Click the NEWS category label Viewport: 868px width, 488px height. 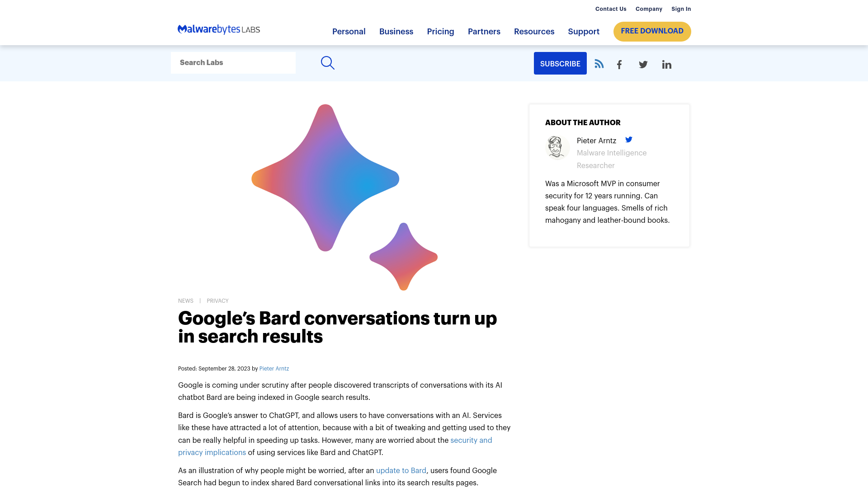pyautogui.click(x=185, y=300)
